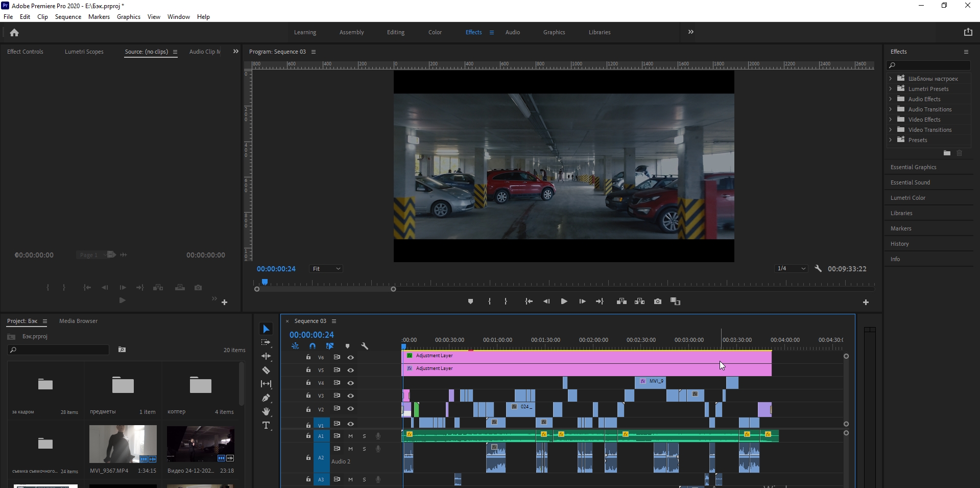Click Mark In button in Program monitor

(x=489, y=301)
